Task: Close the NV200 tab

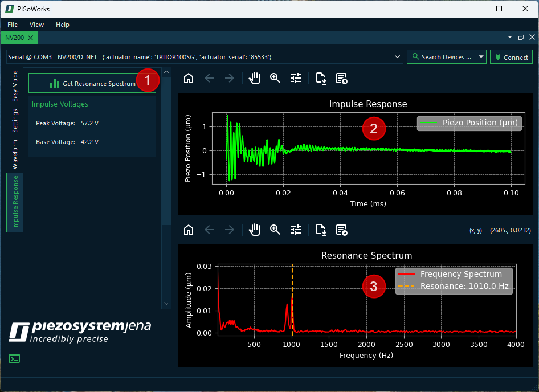Action: pos(30,38)
